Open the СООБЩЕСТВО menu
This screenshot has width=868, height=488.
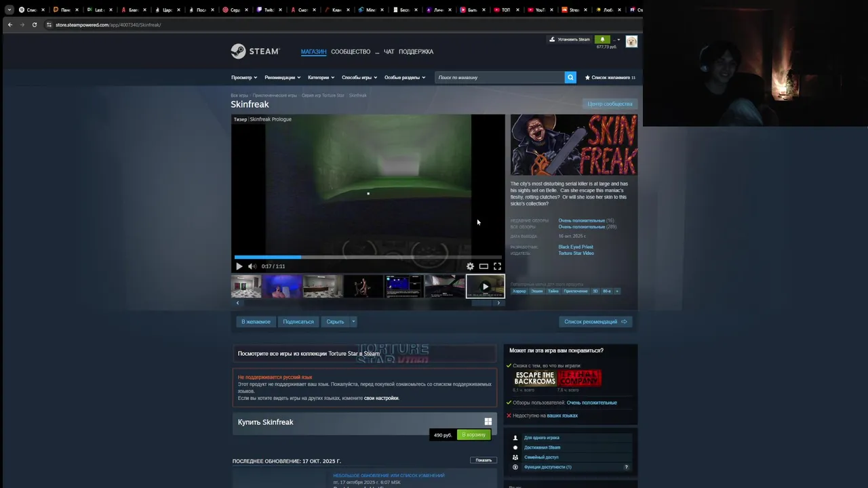tap(351, 52)
